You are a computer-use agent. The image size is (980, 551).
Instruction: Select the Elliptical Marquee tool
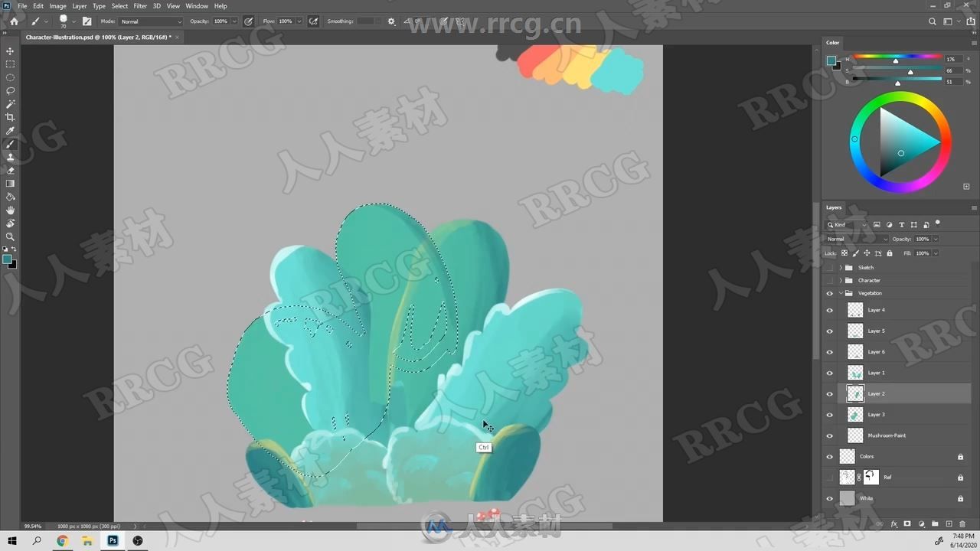point(10,77)
